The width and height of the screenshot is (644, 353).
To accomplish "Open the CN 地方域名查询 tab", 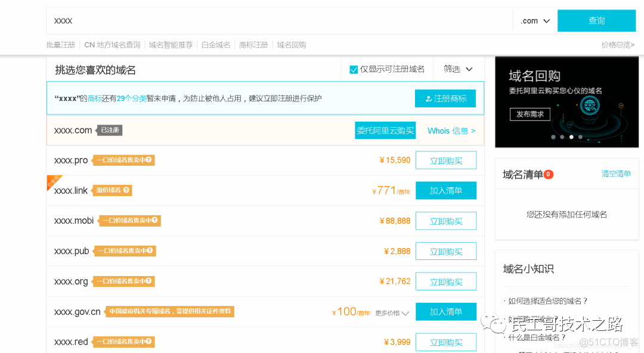I will (112, 44).
